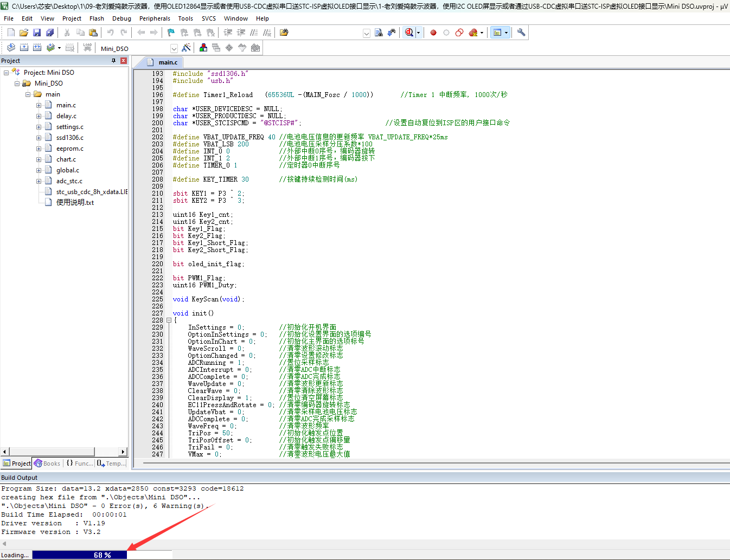Pin the Project panel with the pushpin
Image resolution: width=730 pixels, height=560 pixels.
tap(113, 61)
